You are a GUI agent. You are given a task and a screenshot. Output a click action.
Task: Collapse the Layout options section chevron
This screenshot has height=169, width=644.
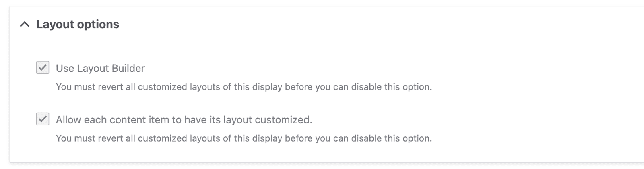coord(25,25)
